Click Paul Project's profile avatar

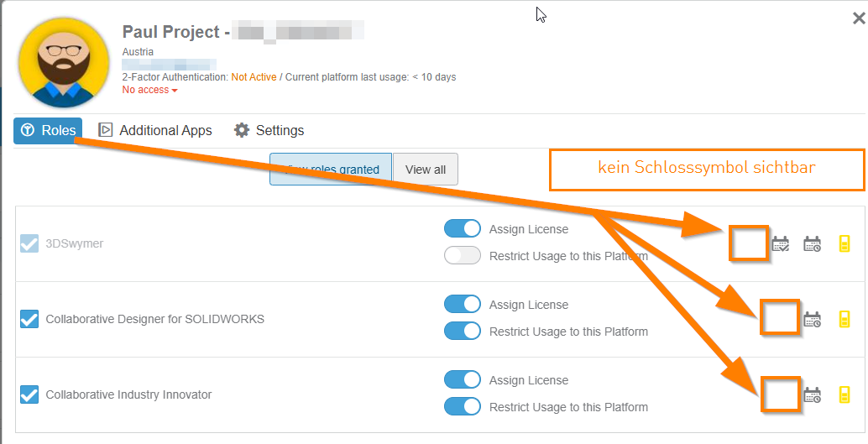pos(64,64)
